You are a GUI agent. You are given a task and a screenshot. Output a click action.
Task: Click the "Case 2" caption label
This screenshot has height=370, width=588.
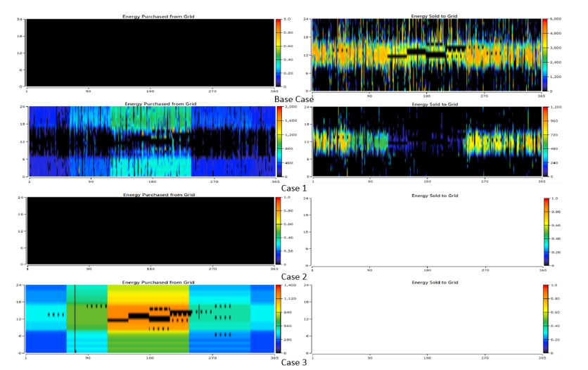click(x=294, y=276)
